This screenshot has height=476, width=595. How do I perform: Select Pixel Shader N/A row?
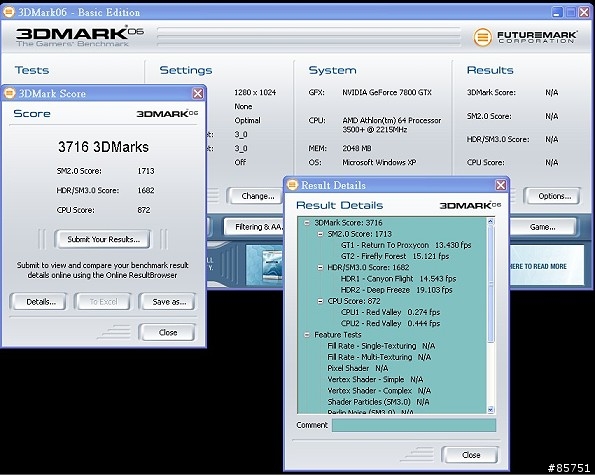[357, 368]
